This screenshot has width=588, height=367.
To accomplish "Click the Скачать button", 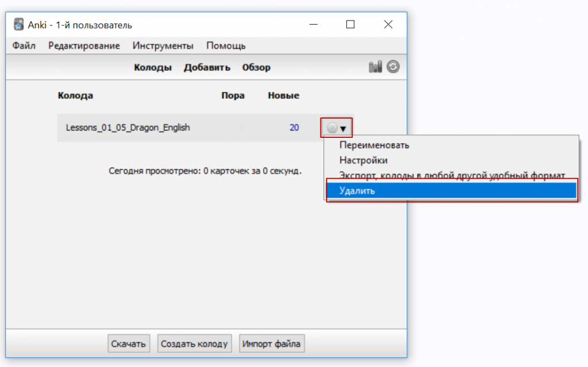I will (x=129, y=343).
